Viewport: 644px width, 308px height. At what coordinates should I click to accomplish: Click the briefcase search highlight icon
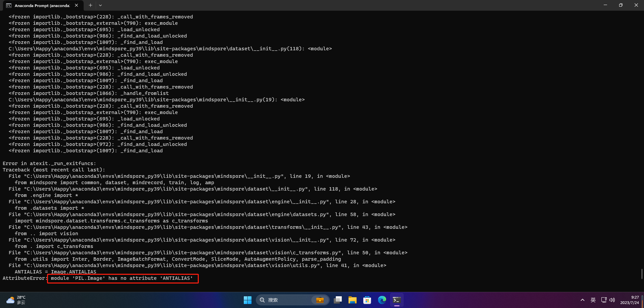click(x=320, y=300)
